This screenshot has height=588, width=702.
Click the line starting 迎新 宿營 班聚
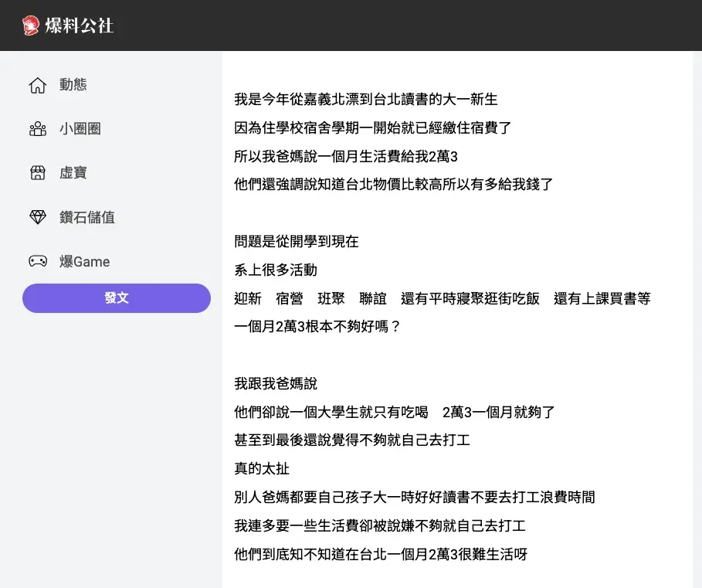click(x=443, y=299)
